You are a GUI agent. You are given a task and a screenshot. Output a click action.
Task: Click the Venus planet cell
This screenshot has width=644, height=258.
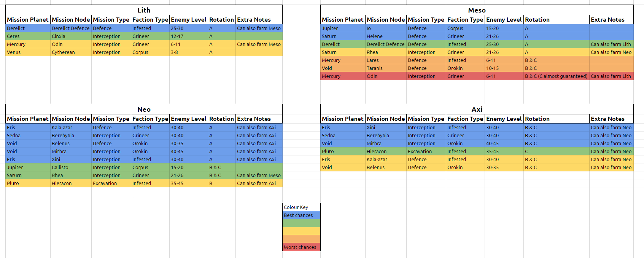(x=28, y=52)
